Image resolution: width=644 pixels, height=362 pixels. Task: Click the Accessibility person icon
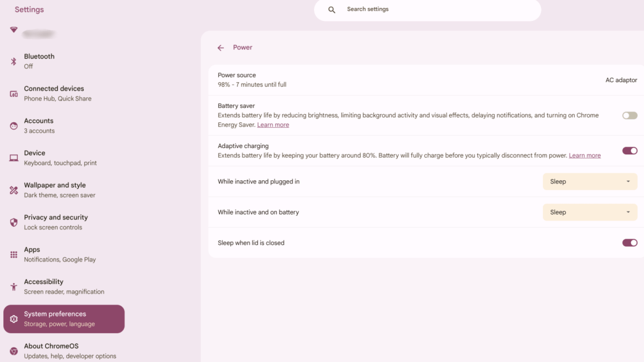coord(13,286)
